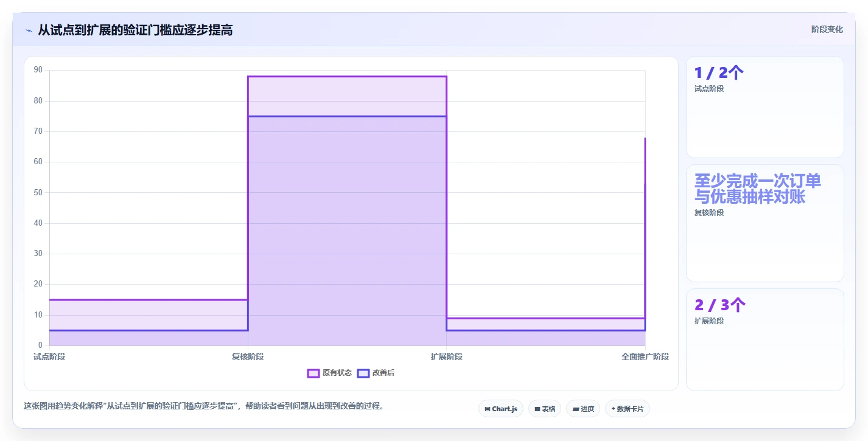Image resolution: width=868 pixels, height=441 pixels.
Task: Click the 90 y-axis tick label
Action: click(x=38, y=70)
